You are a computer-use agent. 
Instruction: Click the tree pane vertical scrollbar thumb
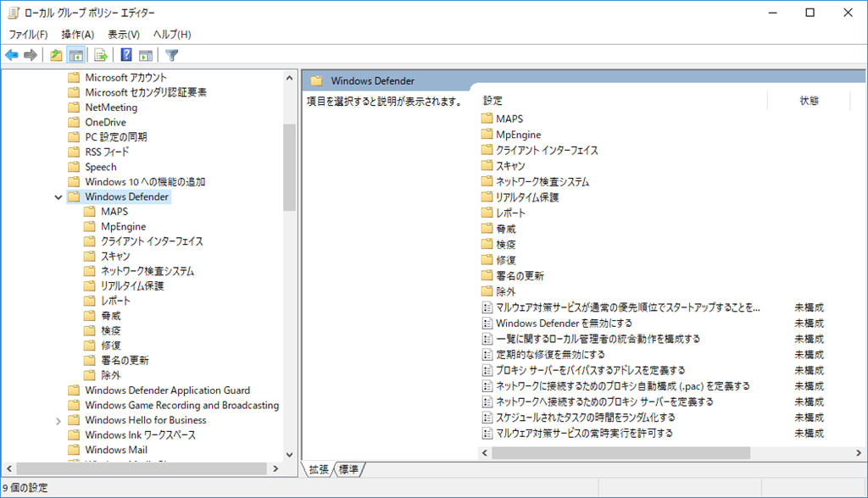[289, 167]
